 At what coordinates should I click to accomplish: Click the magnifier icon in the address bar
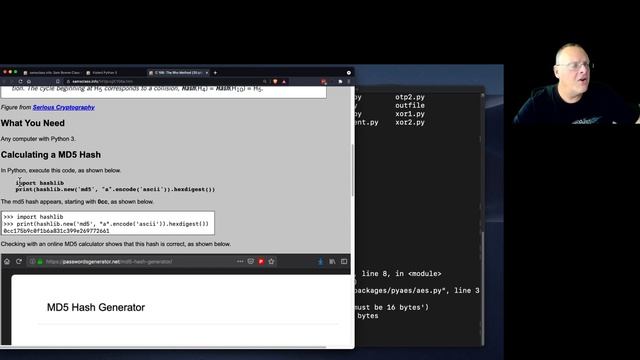coord(264,82)
